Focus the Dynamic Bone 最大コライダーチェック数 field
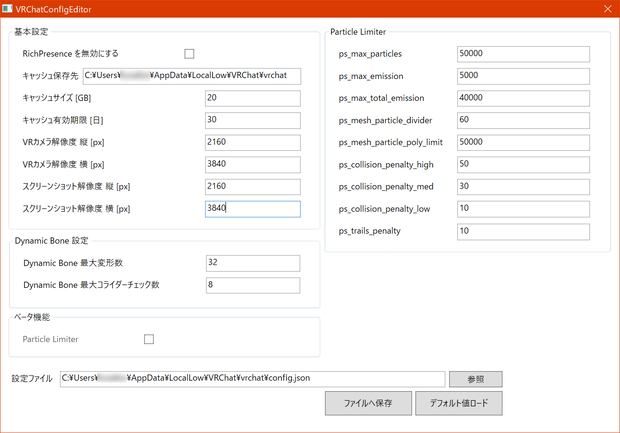The image size is (620, 433). tap(253, 286)
